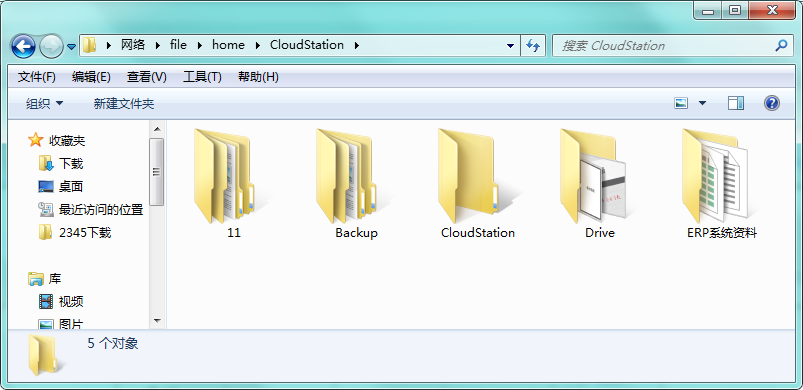Maximize the Explorer window

735,11
